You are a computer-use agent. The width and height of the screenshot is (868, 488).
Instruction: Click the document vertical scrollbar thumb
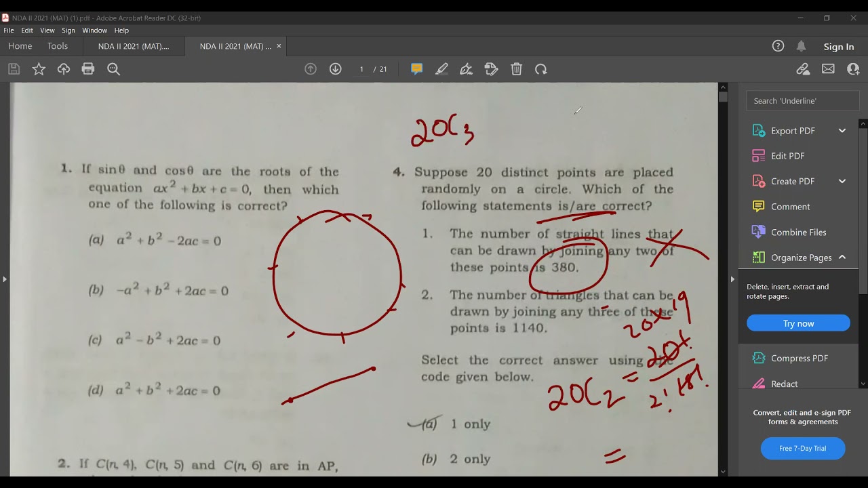[723, 98]
